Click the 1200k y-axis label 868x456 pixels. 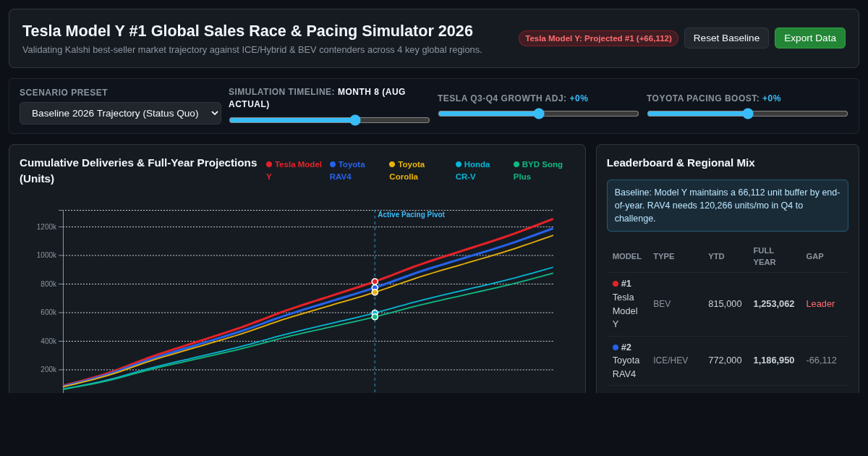[x=46, y=227]
